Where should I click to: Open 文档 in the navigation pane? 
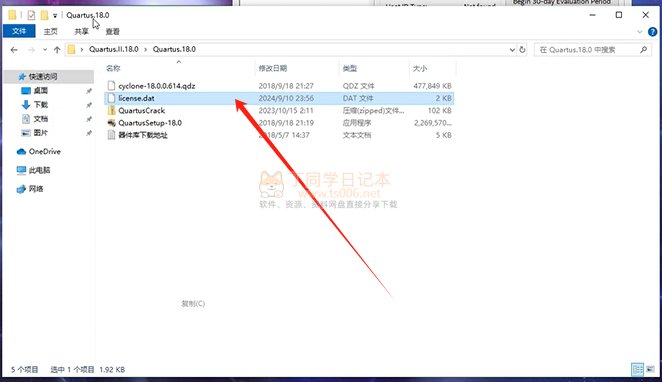(41, 119)
